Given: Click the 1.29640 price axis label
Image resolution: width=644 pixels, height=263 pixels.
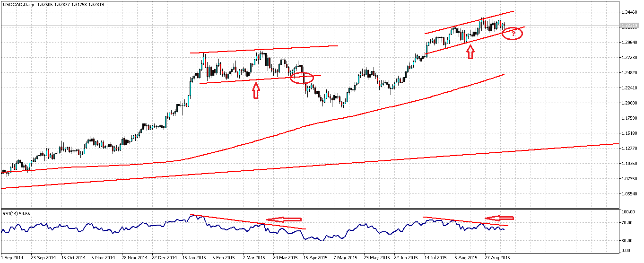Looking at the screenshot, I should (x=630, y=43).
